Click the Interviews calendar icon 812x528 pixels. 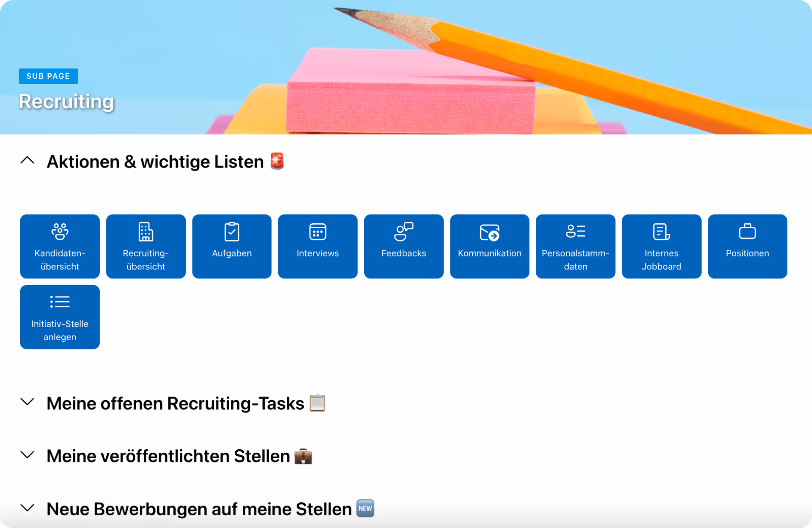(x=318, y=232)
